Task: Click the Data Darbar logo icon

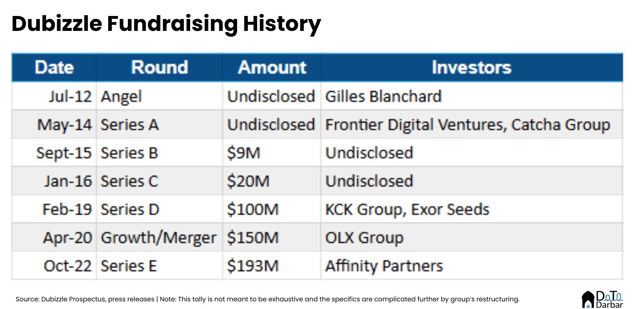Action: [602, 299]
